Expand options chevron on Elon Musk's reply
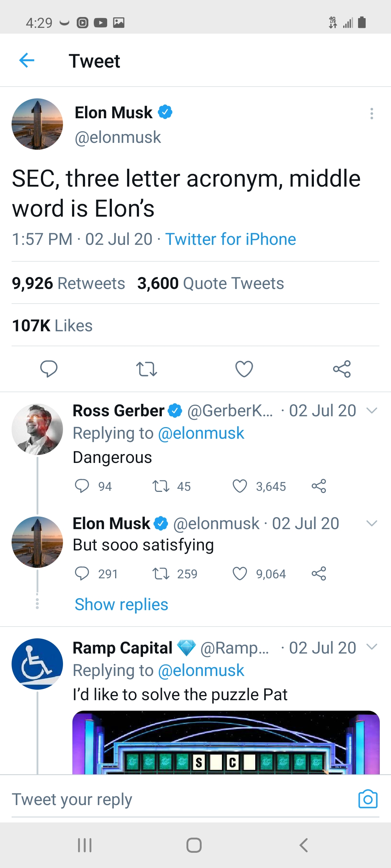Image resolution: width=391 pixels, height=868 pixels. [x=372, y=523]
